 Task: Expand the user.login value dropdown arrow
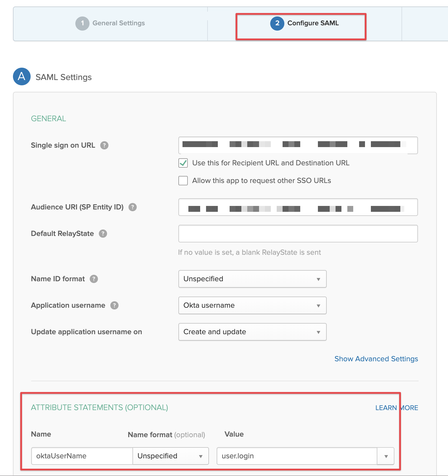(386, 456)
